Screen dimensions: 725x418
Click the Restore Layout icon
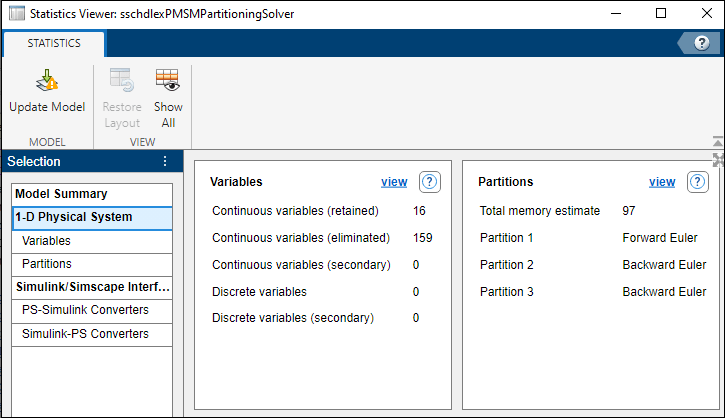point(122,82)
